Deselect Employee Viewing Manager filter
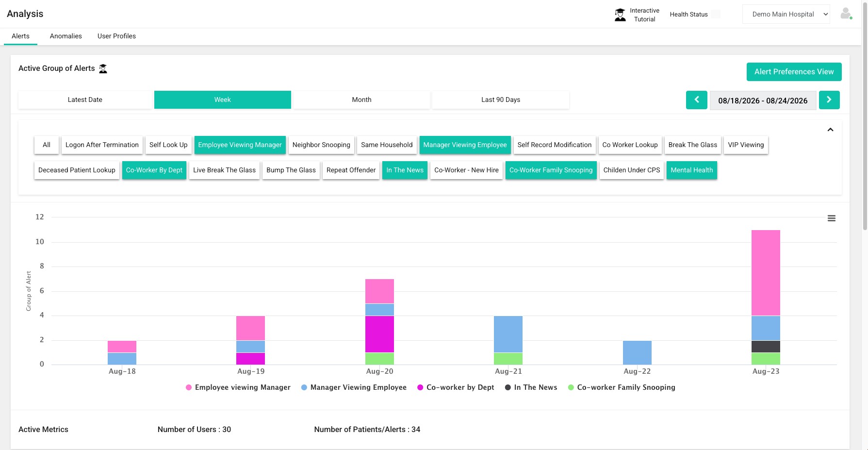The width and height of the screenshot is (868, 450). [240, 145]
